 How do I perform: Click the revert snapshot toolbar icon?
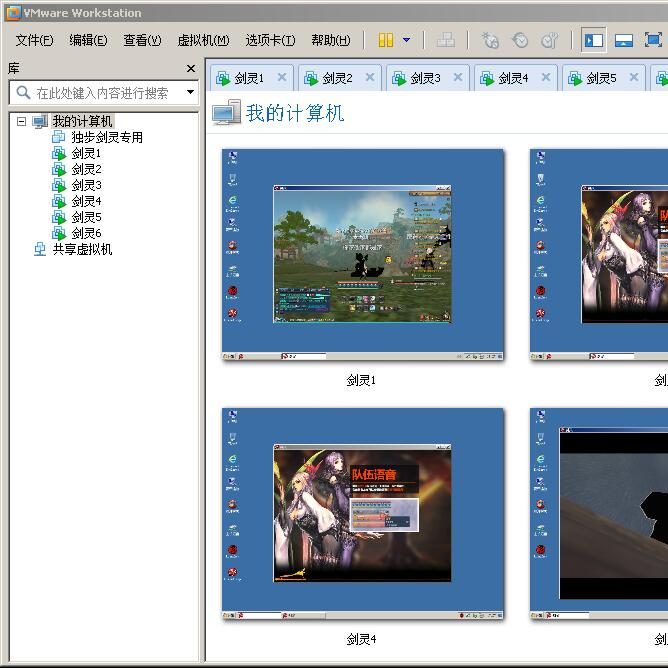pos(520,40)
